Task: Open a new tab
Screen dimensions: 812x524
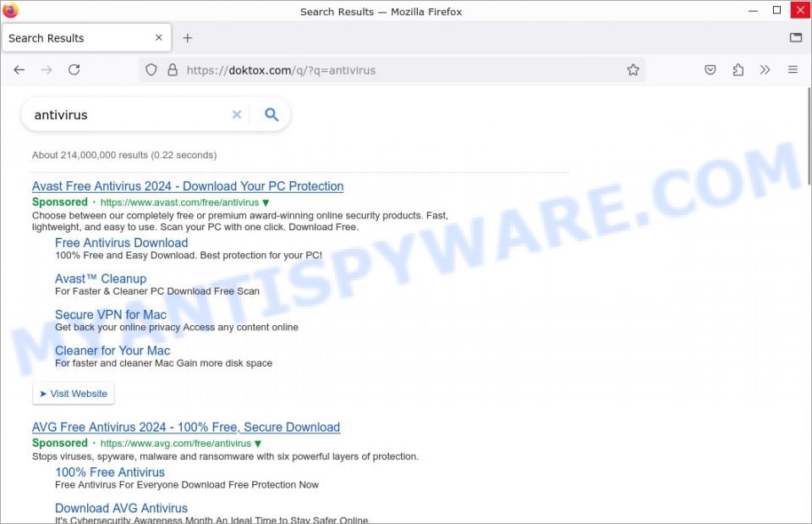Action: pyautogui.click(x=188, y=38)
